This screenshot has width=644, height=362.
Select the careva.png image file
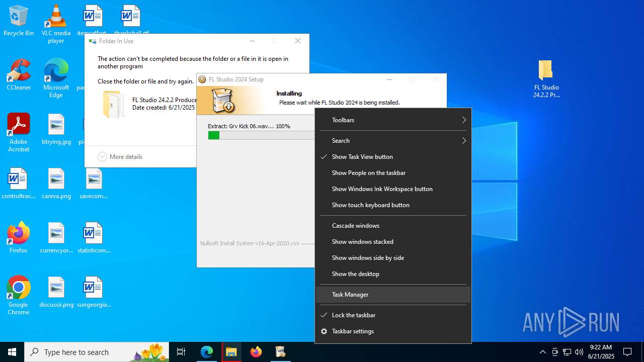pos(56,184)
